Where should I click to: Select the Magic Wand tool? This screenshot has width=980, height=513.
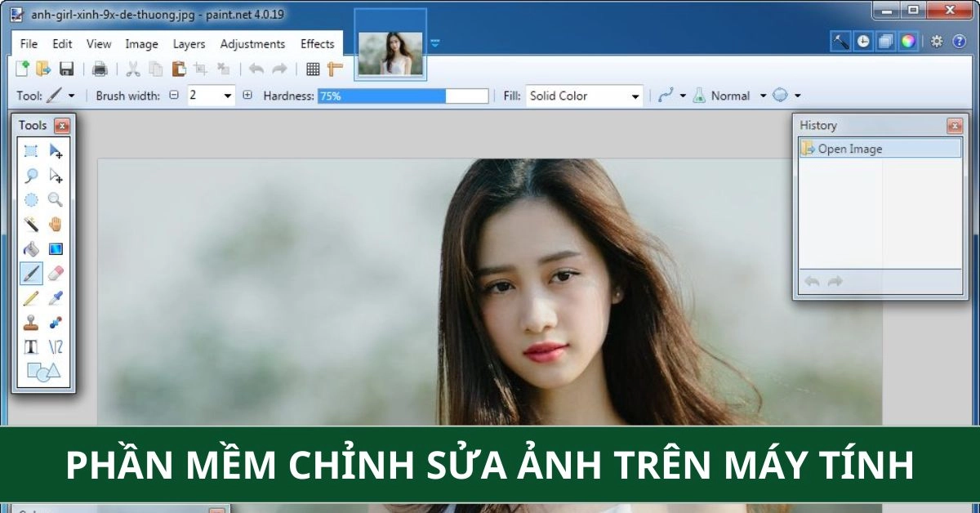pyautogui.click(x=31, y=224)
